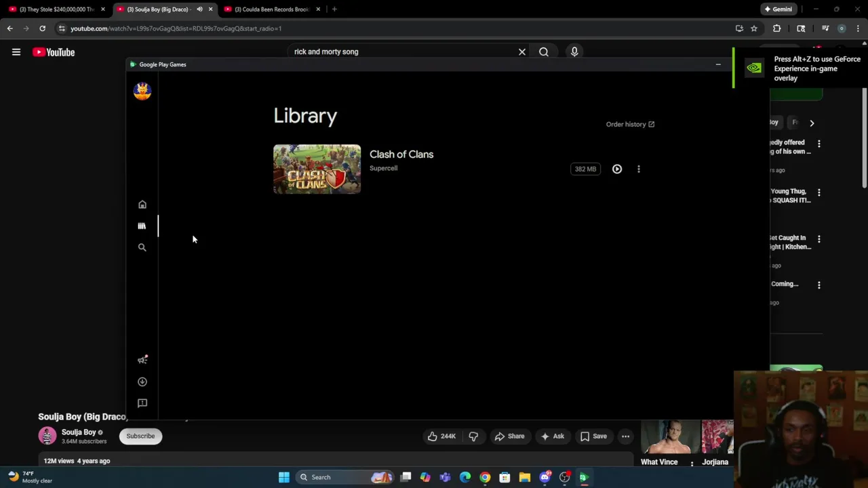Click the Supercell developer name

click(383, 168)
